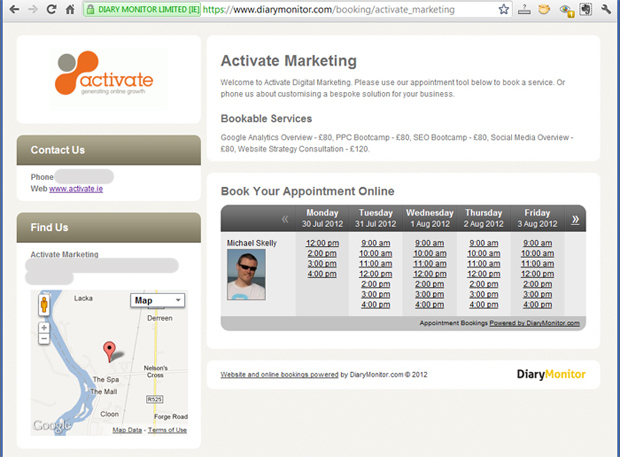Click the address bar URL field
Image resolution: width=620 pixels, height=457 pixels.
pyautogui.click(x=328, y=9)
